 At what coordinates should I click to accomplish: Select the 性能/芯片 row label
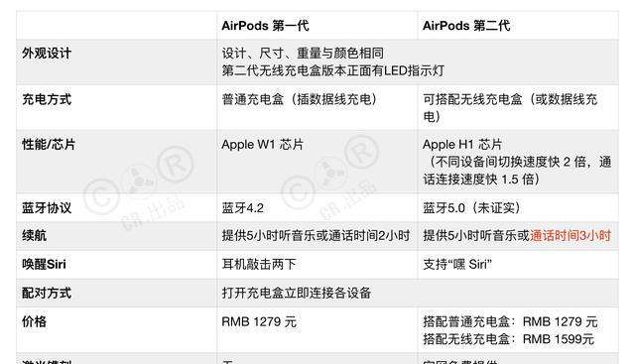tap(49, 144)
